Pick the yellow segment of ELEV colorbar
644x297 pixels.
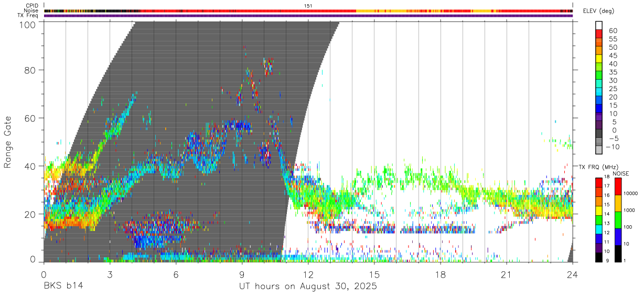point(599,59)
